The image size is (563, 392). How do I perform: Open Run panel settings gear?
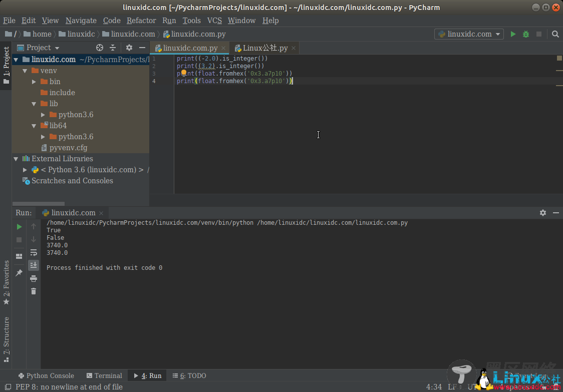[543, 213]
